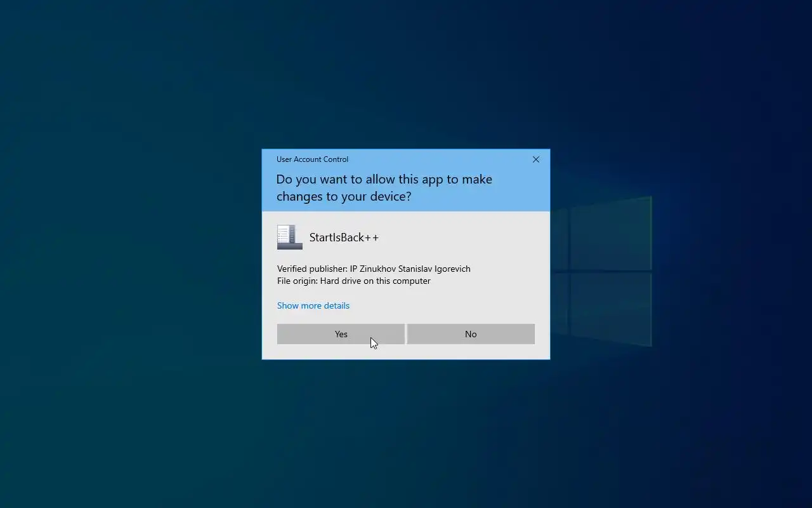Close the User Account Control dialog
Screen dimensions: 812x508
536,159
